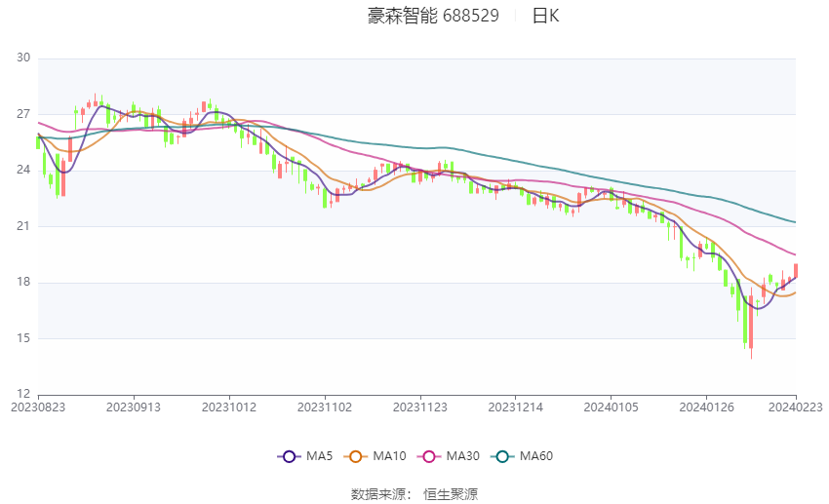Image resolution: width=829 pixels, height=504 pixels.
Task: Click x-axis date label 20231102
Action: [325, 407]
